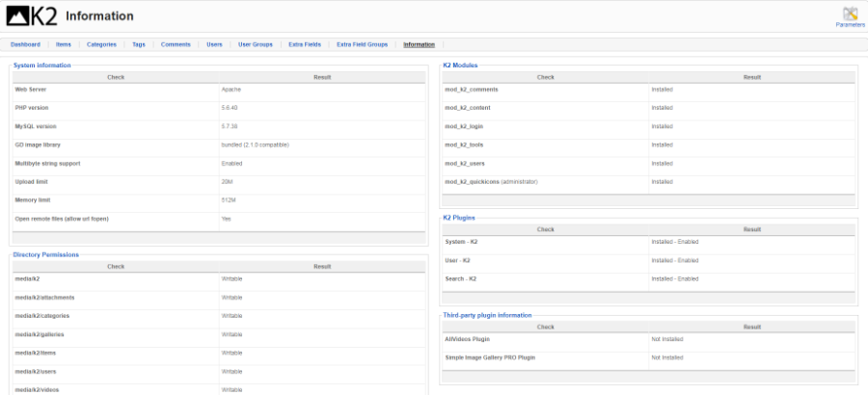Select Simple Image Gallery PRO Plugin row
The width and height of the screenshot is (868, 395).
click(649, 358)
